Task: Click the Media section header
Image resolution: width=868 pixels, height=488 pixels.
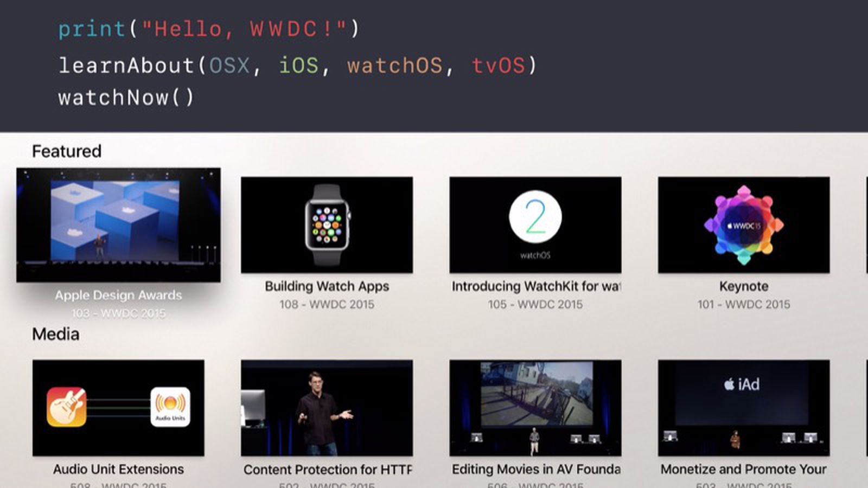Action: (56, 333)
